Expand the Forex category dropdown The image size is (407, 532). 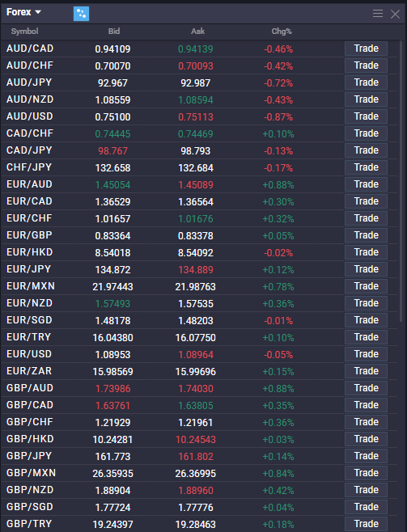[23, 12]
